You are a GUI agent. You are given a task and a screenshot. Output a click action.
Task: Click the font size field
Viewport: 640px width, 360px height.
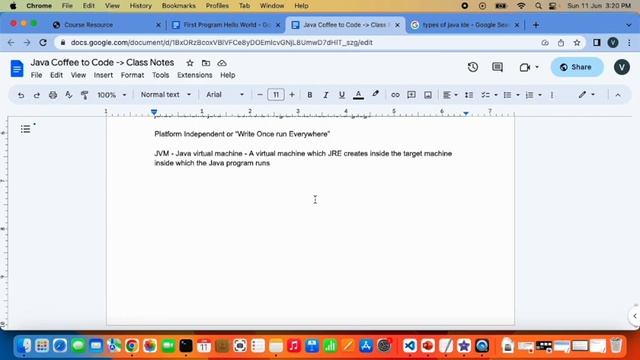point(276,95)
